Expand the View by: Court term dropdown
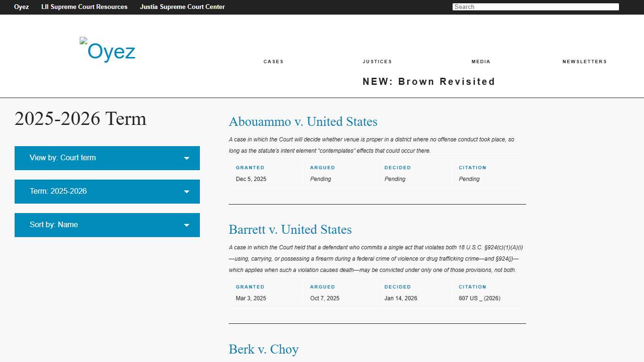644x362 pixels. click(107, 158)
